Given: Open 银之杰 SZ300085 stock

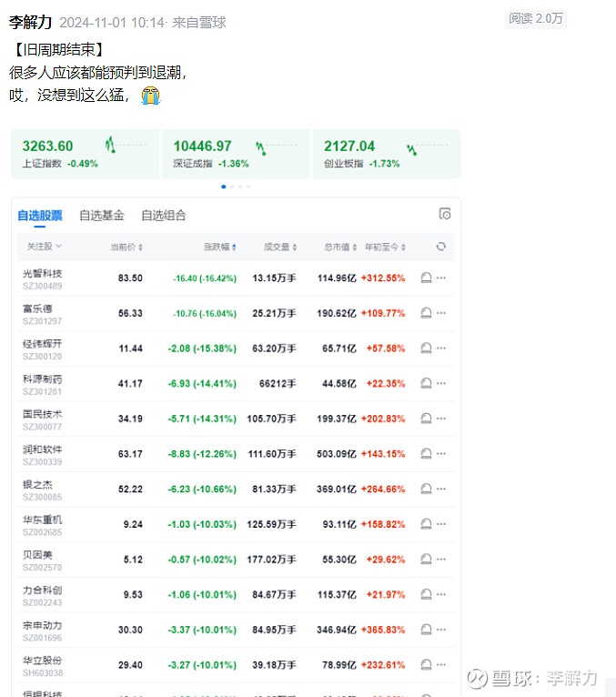Looking at the screenshot, I should click(x=43, y=490).
